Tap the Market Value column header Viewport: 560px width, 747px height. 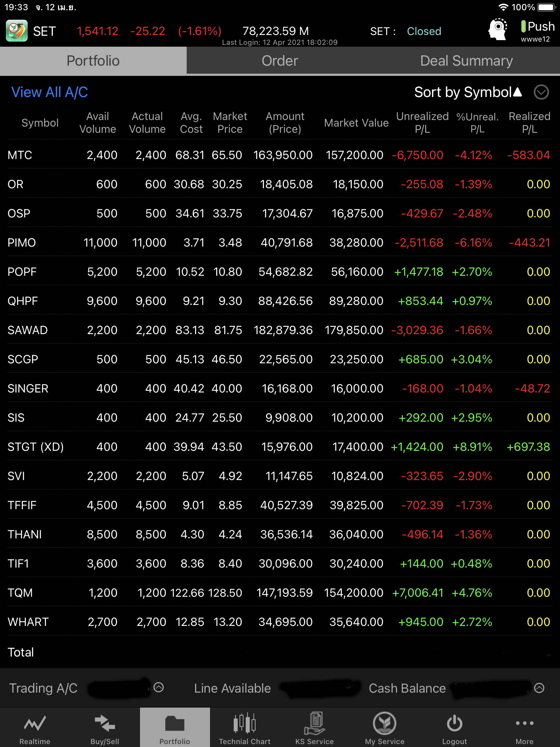pos(356,123)
